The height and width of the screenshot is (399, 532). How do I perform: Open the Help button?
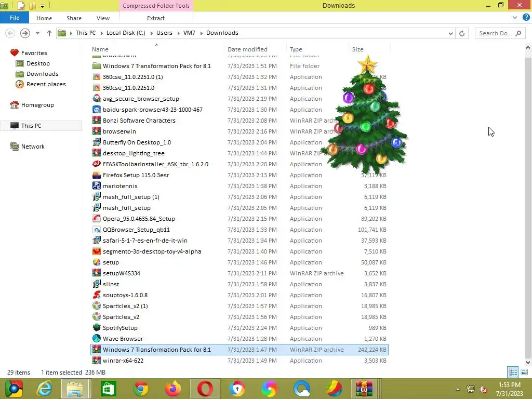point(526,17)
